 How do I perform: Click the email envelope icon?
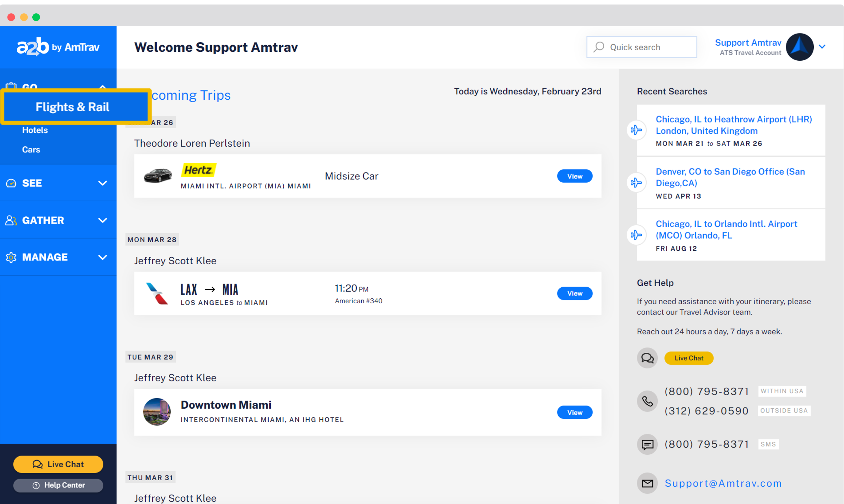647,483
